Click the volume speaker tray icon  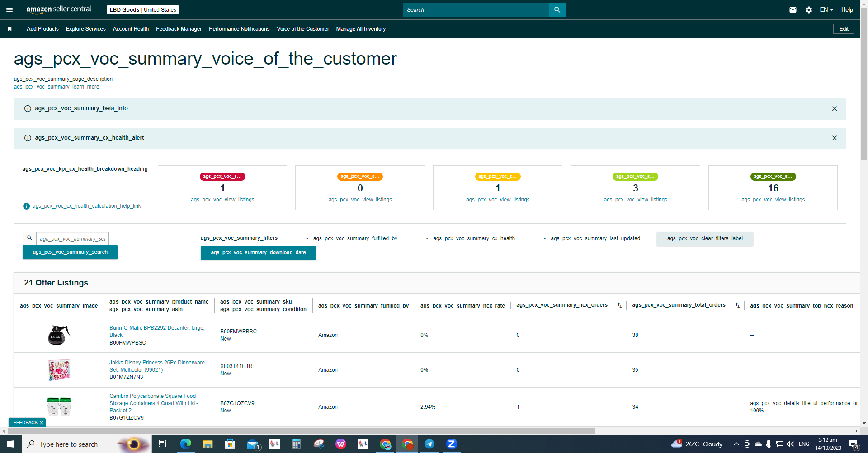click(790, 444)
